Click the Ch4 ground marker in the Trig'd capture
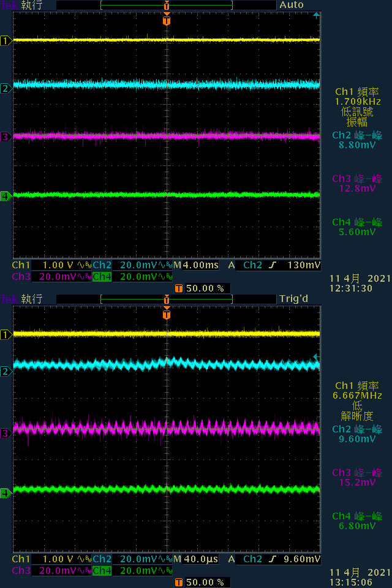The height and width of the screenshot is (588, 392). (6, 493)
